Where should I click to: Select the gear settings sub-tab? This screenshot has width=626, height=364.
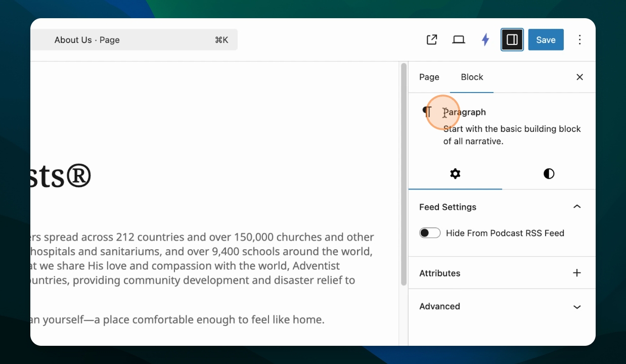455,174
